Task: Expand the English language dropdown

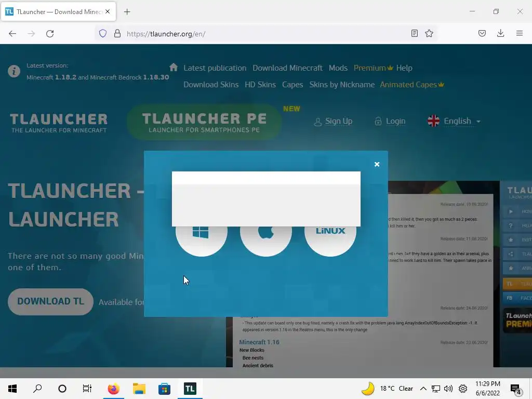Action: coord(462,121)
